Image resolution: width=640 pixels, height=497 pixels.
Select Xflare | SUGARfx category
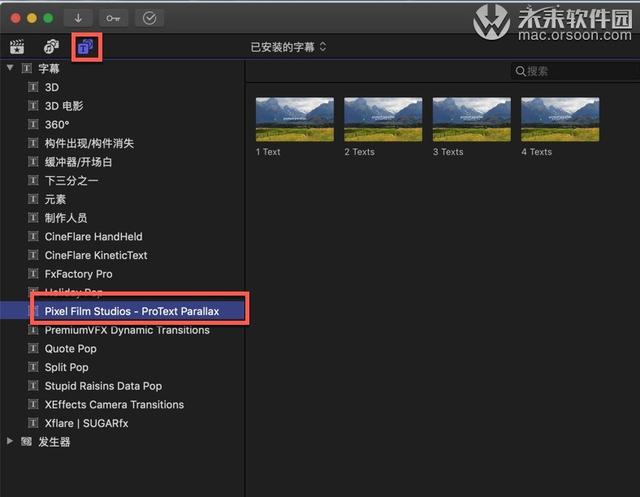(87, 424)
